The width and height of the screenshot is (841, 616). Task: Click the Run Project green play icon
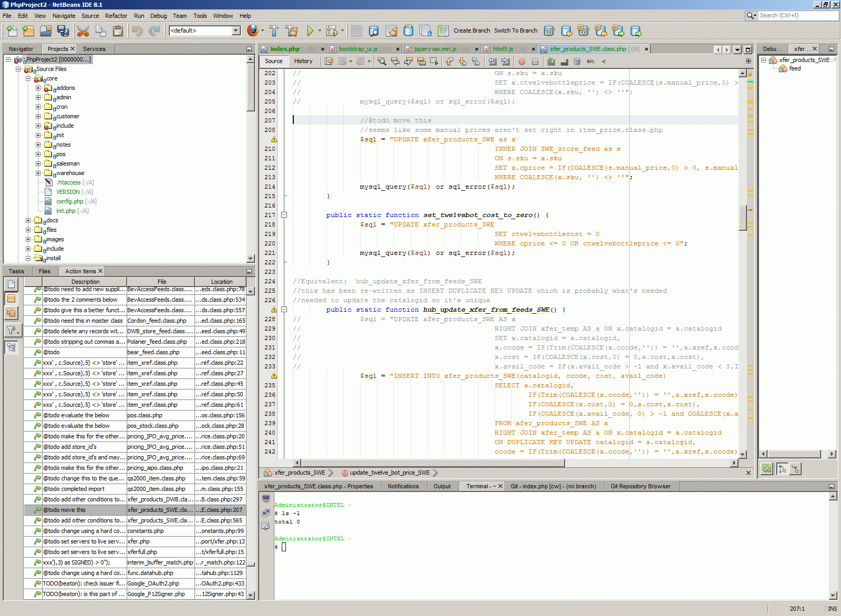coord(310,31)
